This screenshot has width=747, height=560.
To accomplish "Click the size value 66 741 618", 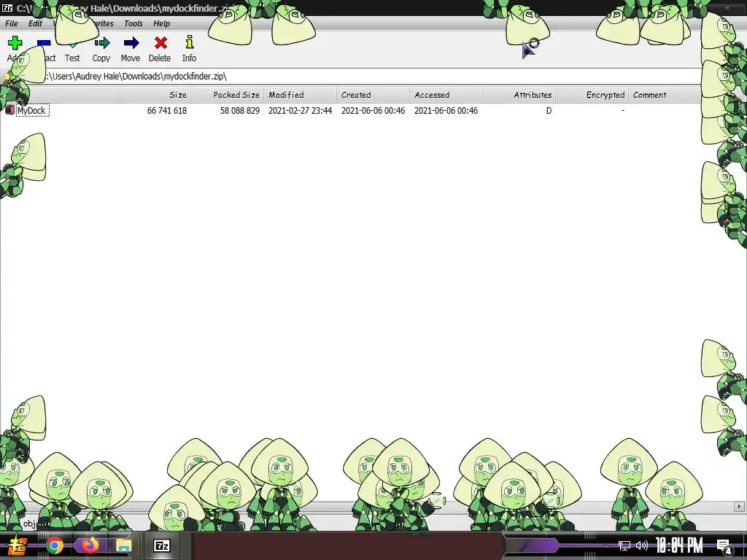I will (167, 111).
